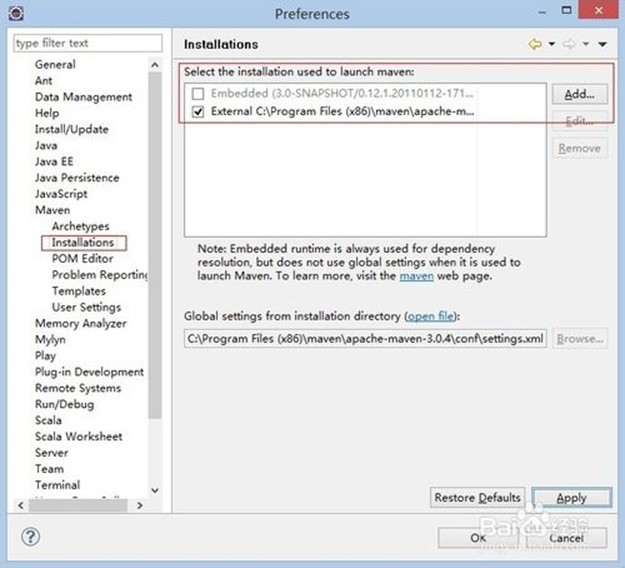The image size is (625, 568).
Task: Click the global settings path field
Action: [365, 339]
